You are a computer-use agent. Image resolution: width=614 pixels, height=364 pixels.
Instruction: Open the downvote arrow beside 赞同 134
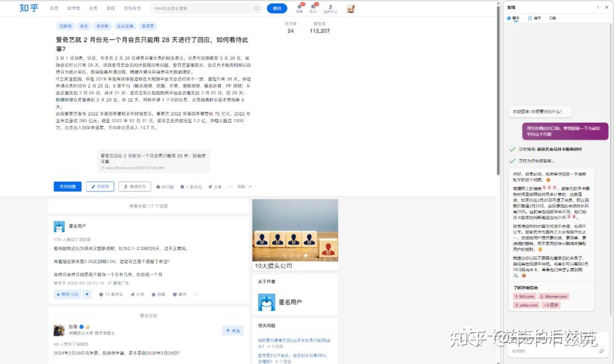click(x=86, y=293)
